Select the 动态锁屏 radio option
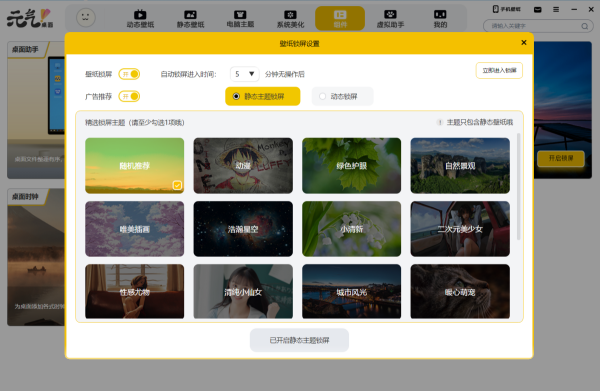The width and height of the screenshot is (600, 391). (342, 96)
